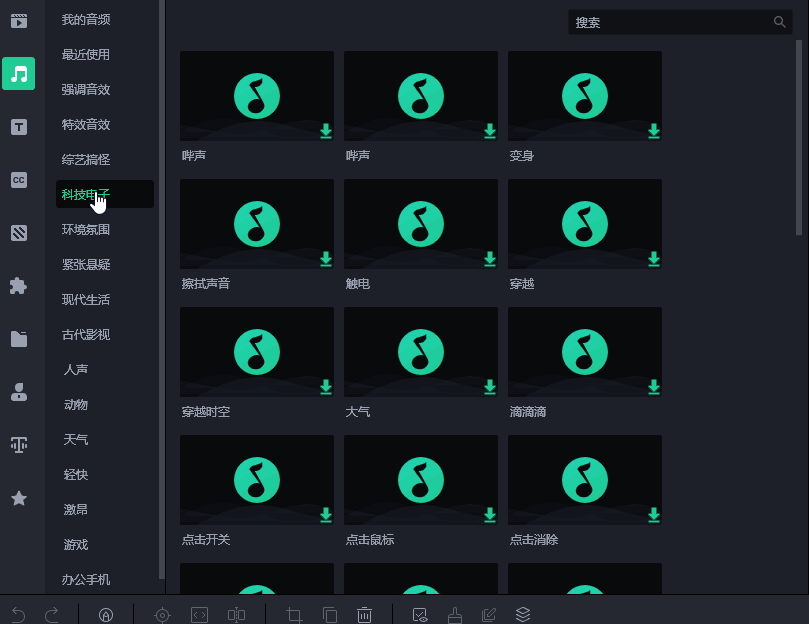Select the 环境氛围 category
809x624 pixels.
tap(86, 230)
